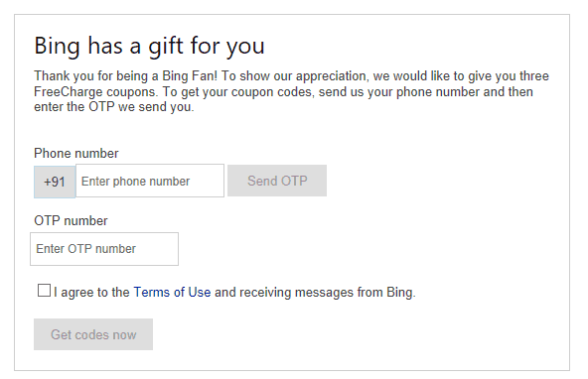588x379 pixels.
Task: Click 'To show our appreciation' phrase
Action: (x=295, y=76)
